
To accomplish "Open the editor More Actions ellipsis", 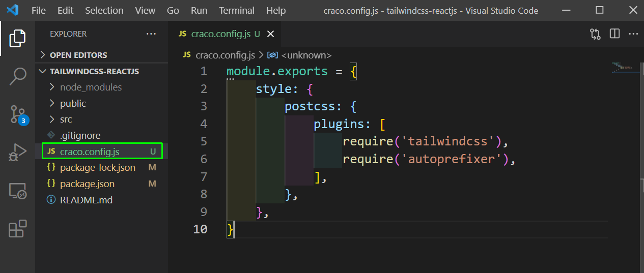I will pos(633,34).
